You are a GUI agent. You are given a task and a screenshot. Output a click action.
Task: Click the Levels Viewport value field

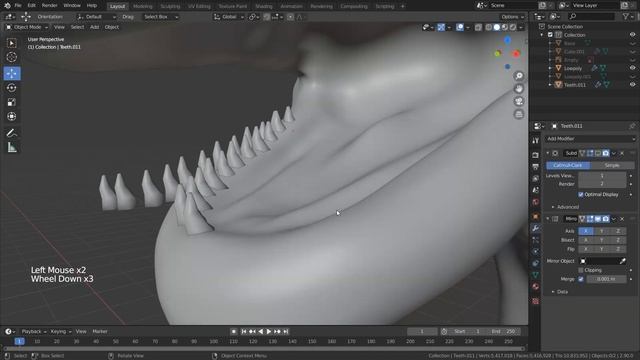click(x=602, y=176)
